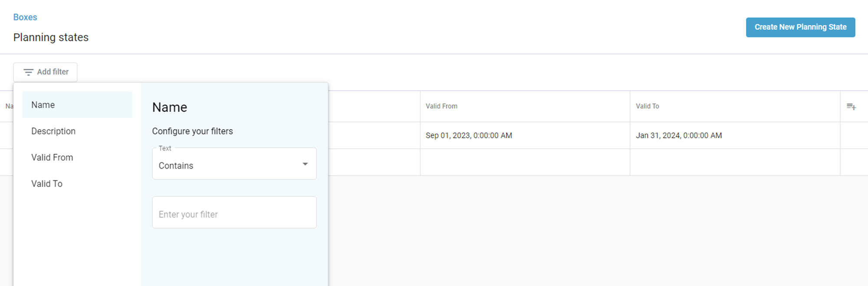Click the filter lines icon beside Add filter
The width and height of the screenshot is (868, 286).
tap(28, 72)
